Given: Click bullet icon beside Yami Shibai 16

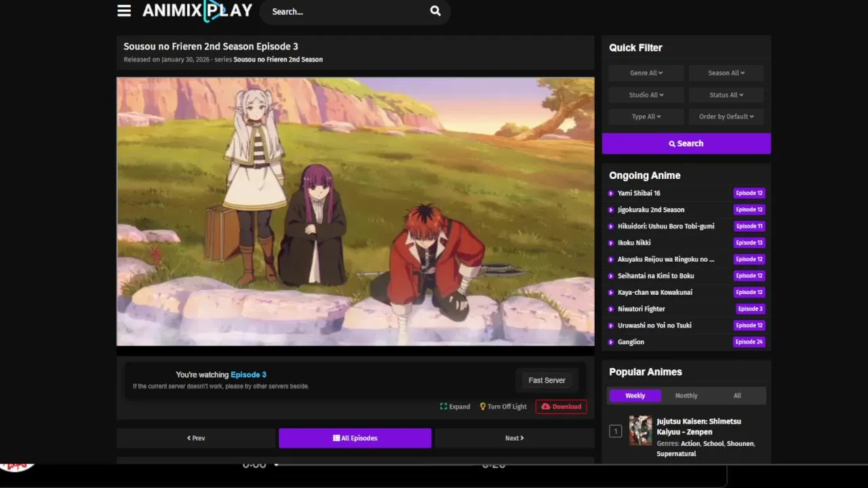Looking at the screenshot, I should click(x=611, y=193).
